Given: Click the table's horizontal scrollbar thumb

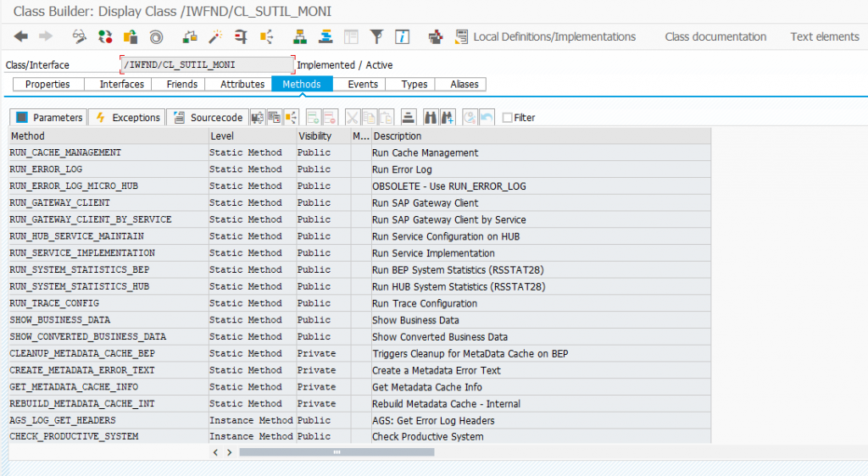Looking at the screenshot, I should click(x=337, y=452).
